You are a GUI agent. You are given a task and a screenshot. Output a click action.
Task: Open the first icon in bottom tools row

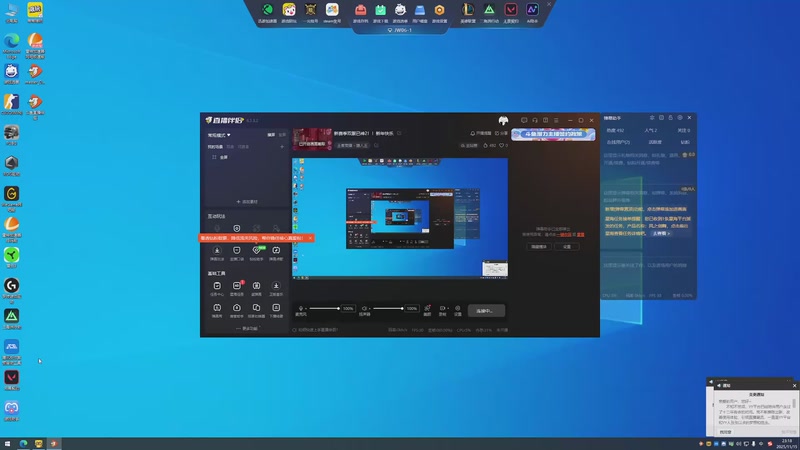tap(217, 310)
